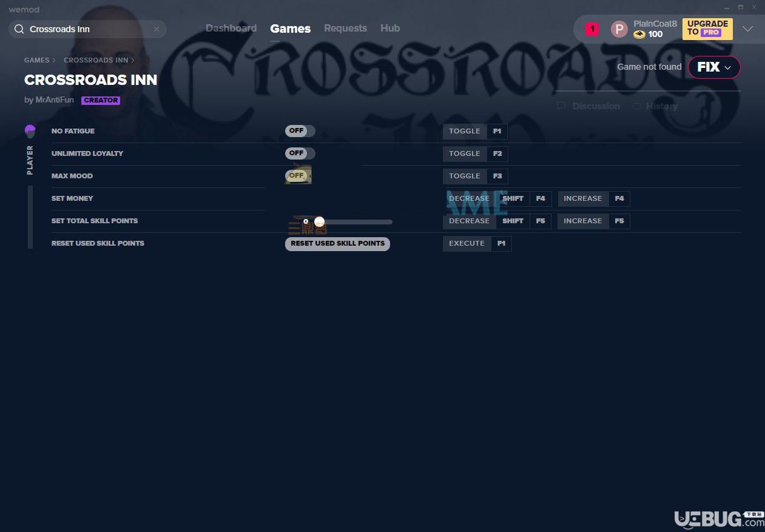The height and width of the screenshot is (532, 765).
Task: Select the purple Player category icon
Action: tap(30, 131)
